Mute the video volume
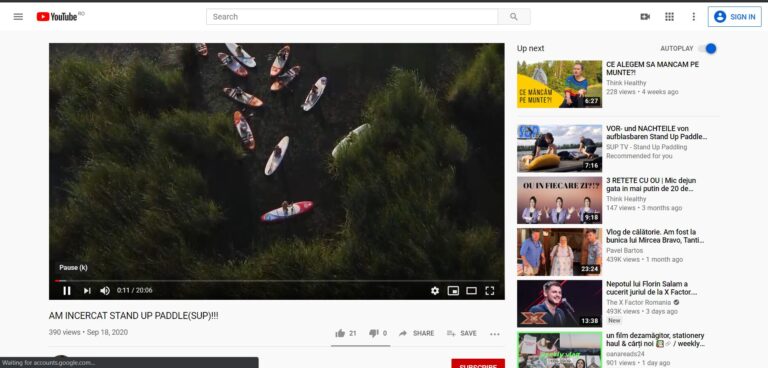Viewport: 768px width, 368px height. [105, 291]
